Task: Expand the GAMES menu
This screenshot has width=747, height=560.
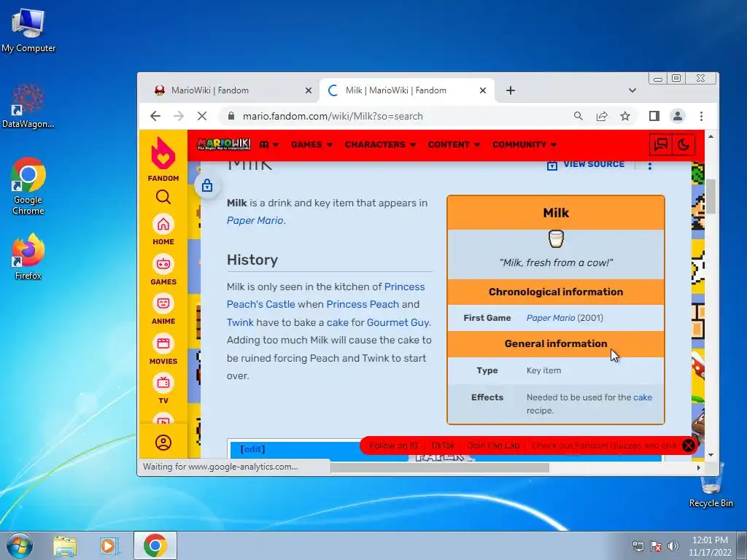Action: 311,144
